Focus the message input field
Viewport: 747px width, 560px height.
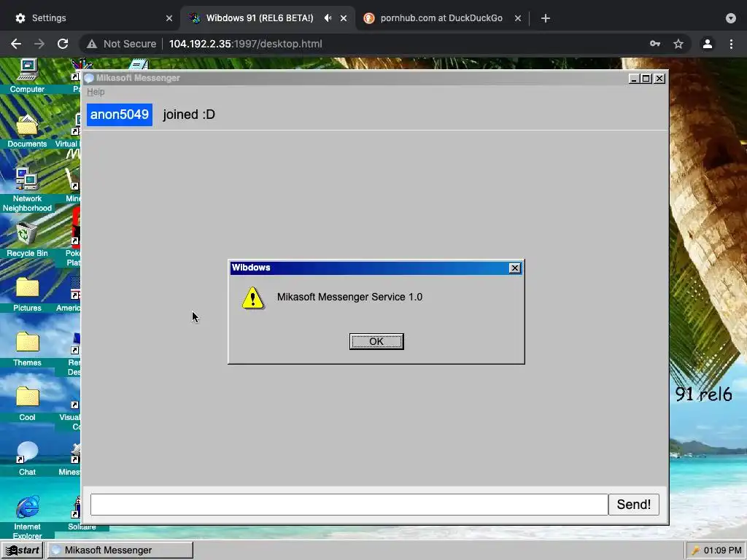(x=349, y=505)
